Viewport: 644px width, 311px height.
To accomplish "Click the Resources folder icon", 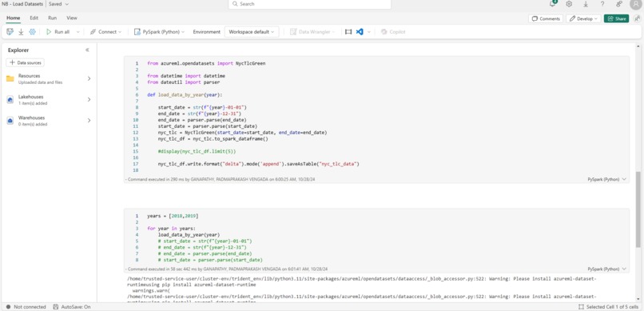I will [10, 78].
